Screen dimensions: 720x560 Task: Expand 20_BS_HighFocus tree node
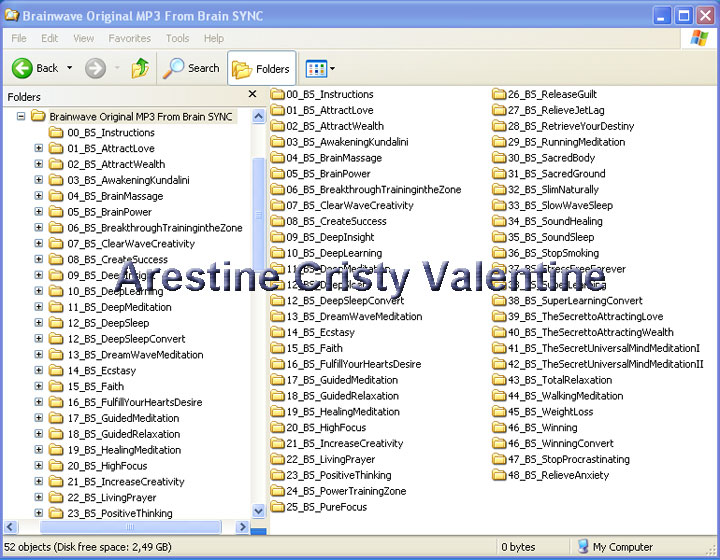(x=39, y=465)
